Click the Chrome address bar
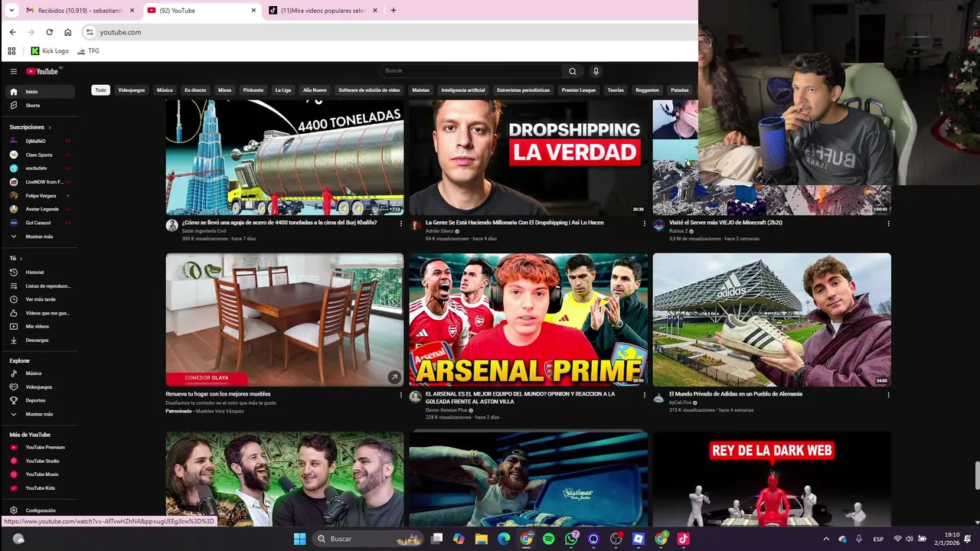 coord(390,32)
